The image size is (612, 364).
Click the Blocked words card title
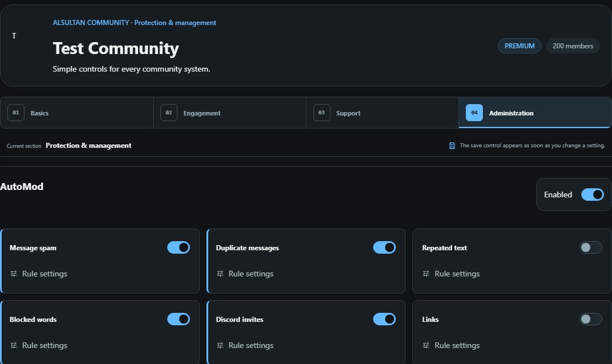click(x=33, y=320)
